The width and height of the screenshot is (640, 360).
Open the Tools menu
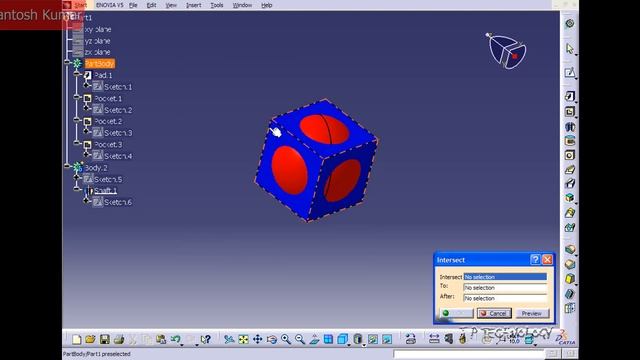[217, 5]
